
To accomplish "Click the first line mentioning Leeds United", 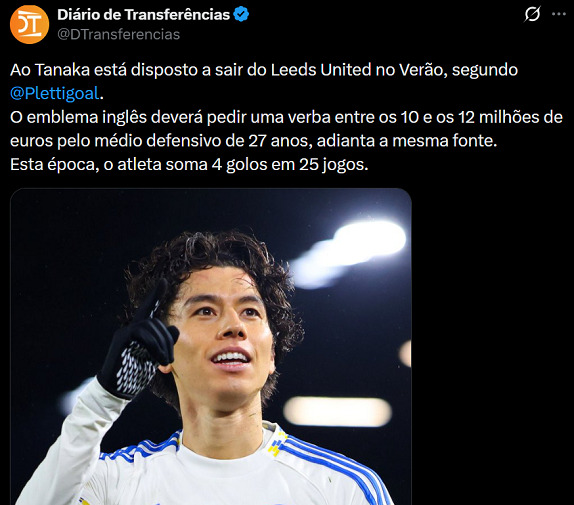I will point(264,70).
